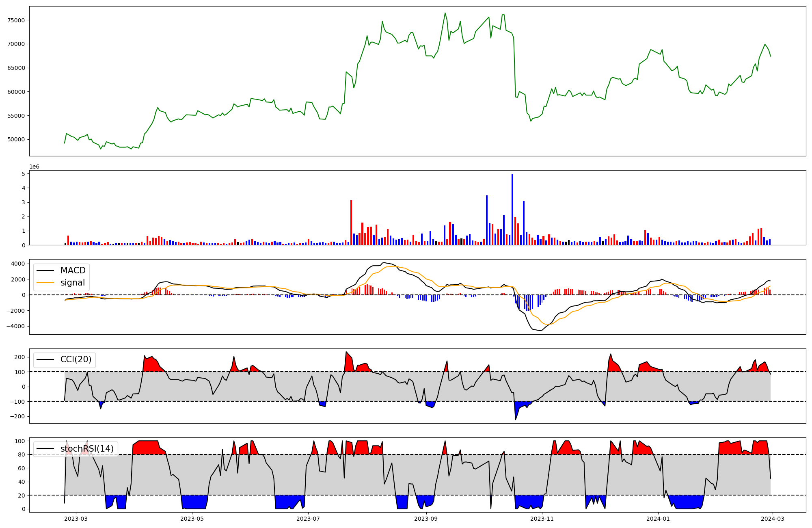Viewport: 812px width, 528px height.
Task: Select the CCI(20) legend entry
Action: pyautogui.click(x=76, y=359)
